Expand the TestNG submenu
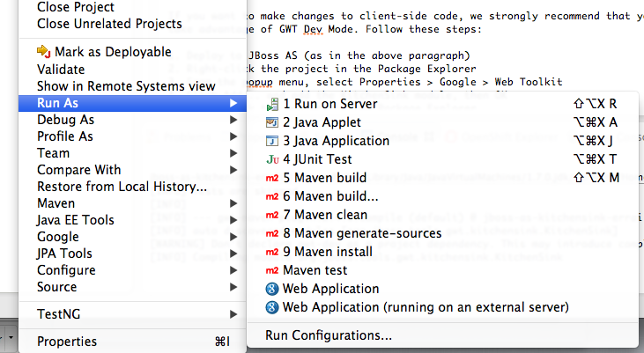 233,313
